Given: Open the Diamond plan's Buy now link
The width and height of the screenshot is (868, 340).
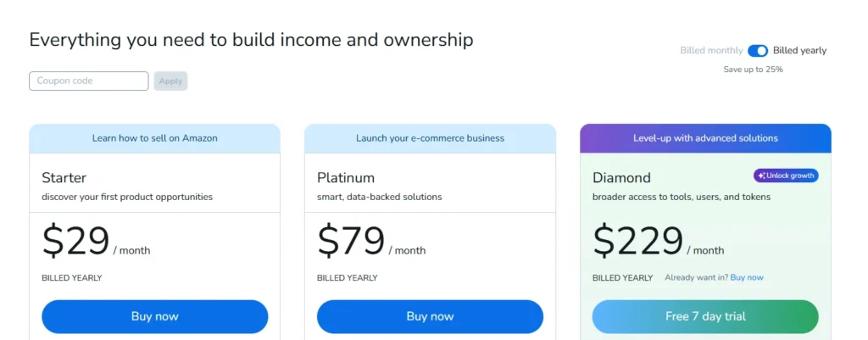Looking at the screenshot, I should 747,277.
